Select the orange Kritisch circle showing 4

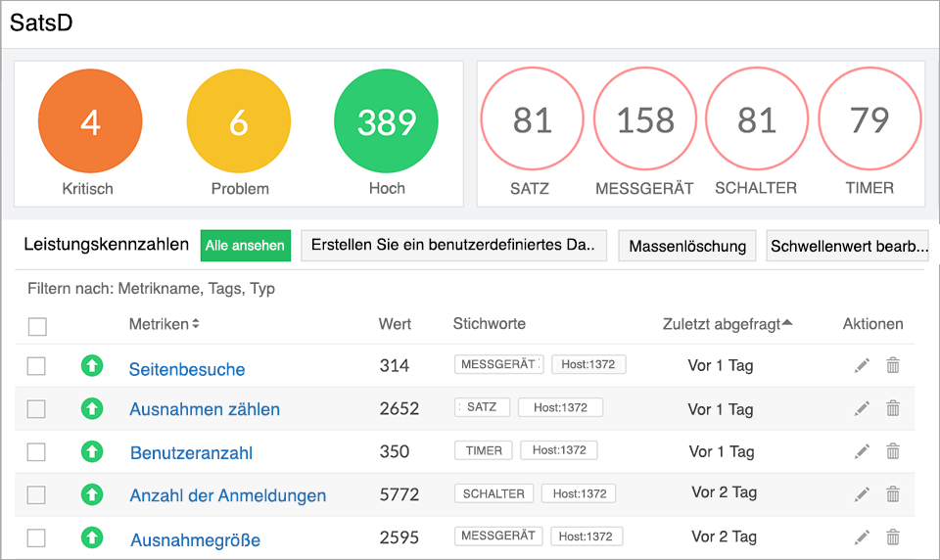point(90,121)
